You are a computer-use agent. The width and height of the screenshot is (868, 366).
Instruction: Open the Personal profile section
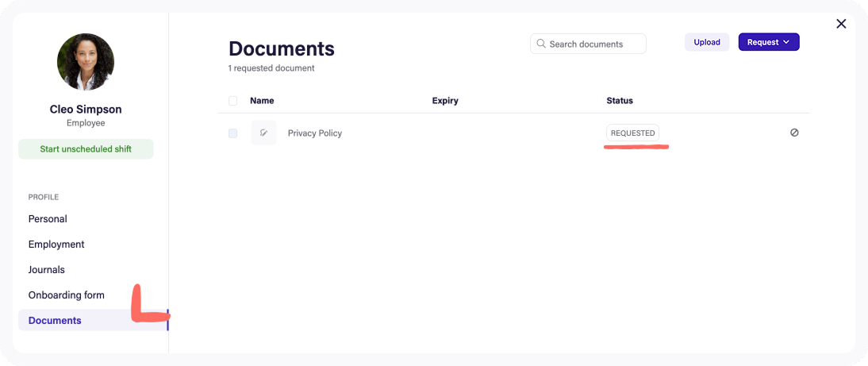[48, 218]
